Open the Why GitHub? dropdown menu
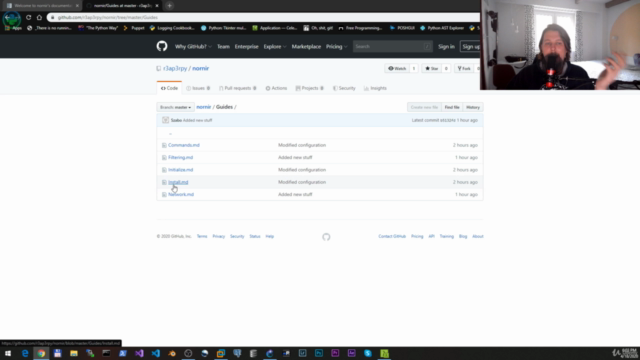Image resolution: width=640 pixels, height=360 pixels. pos(193,47)
